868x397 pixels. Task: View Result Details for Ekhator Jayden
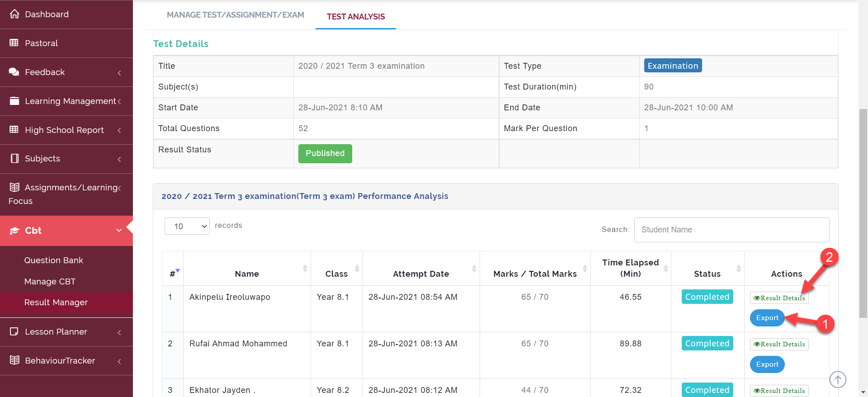[779, 391]
